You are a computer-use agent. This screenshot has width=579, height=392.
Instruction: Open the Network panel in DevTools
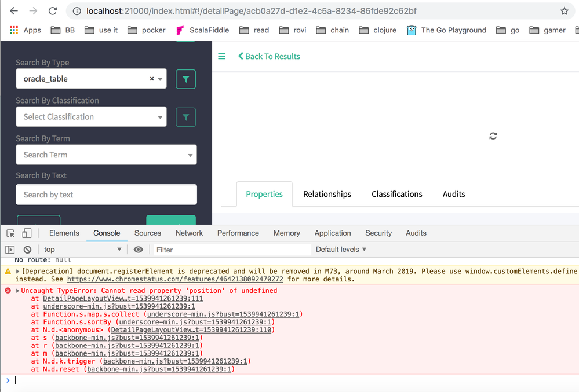tap(189, 232)
